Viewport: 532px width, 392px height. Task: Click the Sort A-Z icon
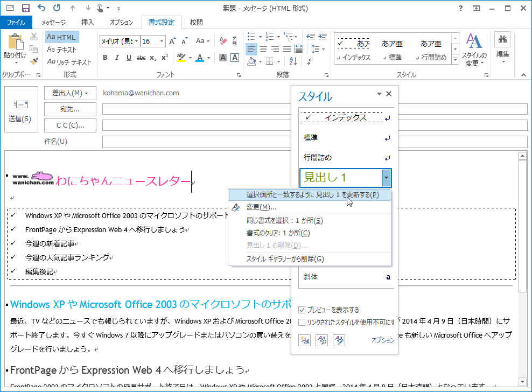coord(293,61)
